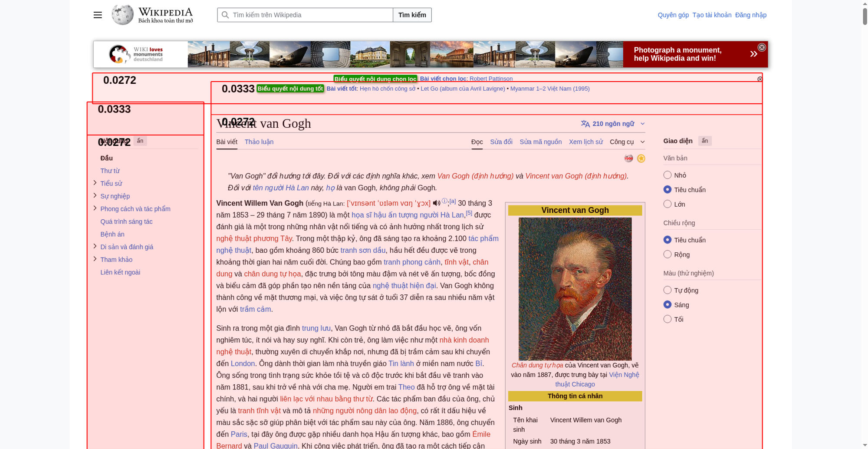
Task: Select Rộng width option
Action: [x=667, y=254]
